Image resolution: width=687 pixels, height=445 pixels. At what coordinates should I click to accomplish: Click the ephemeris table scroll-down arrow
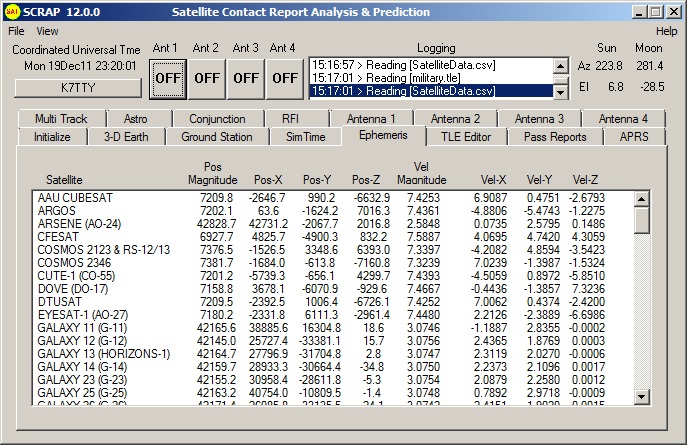click(641, 397)
